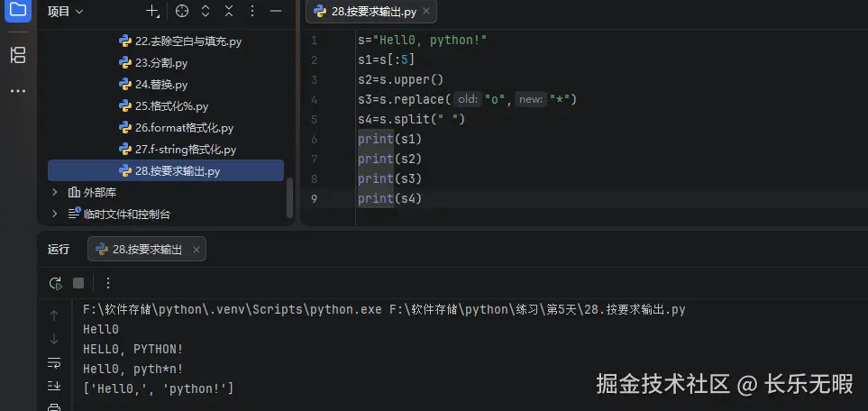868x411 pixels.
Task: Click the Python icon on the run tab
Action: pyautogui.click(x=102, y=250)
